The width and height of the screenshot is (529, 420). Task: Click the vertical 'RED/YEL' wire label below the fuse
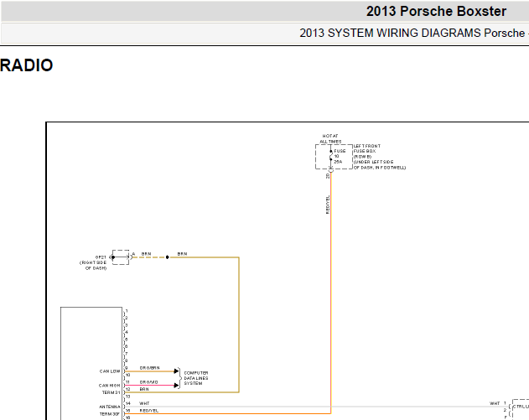coord(327,205)
